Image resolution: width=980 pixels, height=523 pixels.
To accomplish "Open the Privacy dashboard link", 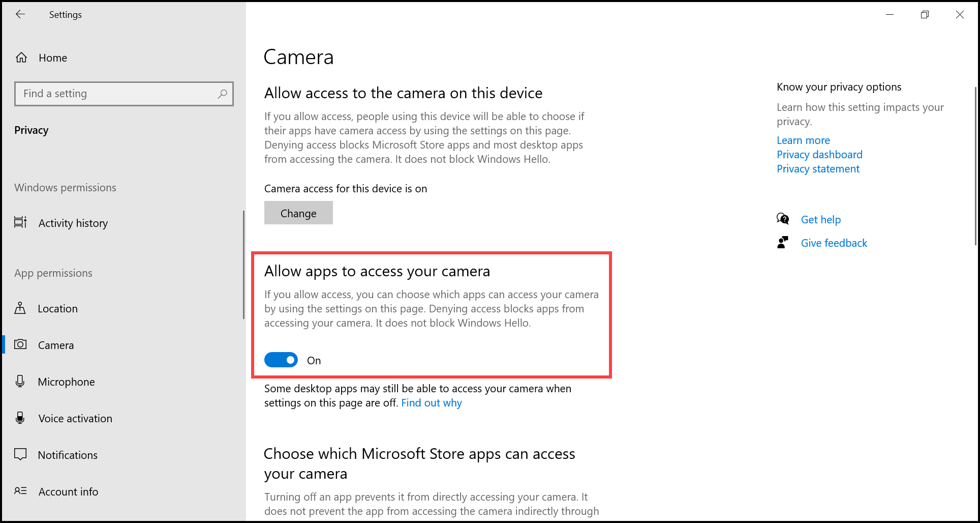I will (x=819, y=154).
